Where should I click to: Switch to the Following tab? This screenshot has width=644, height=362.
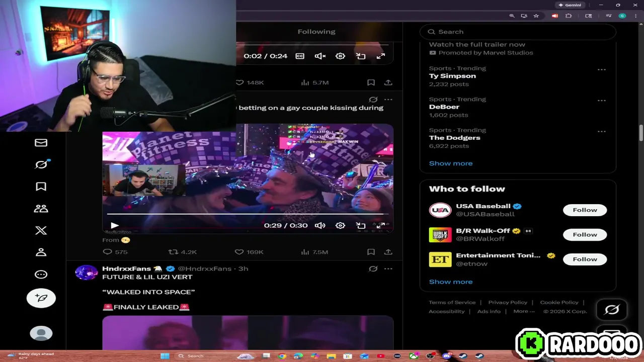[x=316, y=31]
